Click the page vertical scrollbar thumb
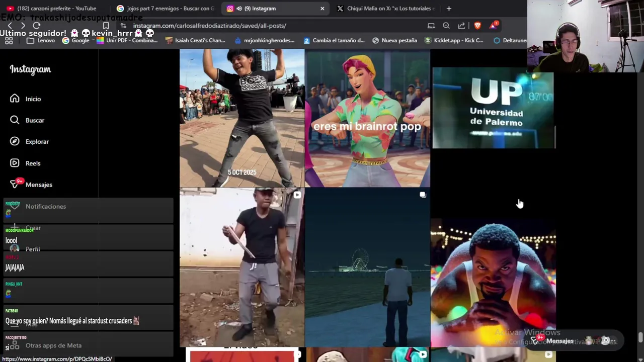This screenshot has height=362, width=644. 640,337
